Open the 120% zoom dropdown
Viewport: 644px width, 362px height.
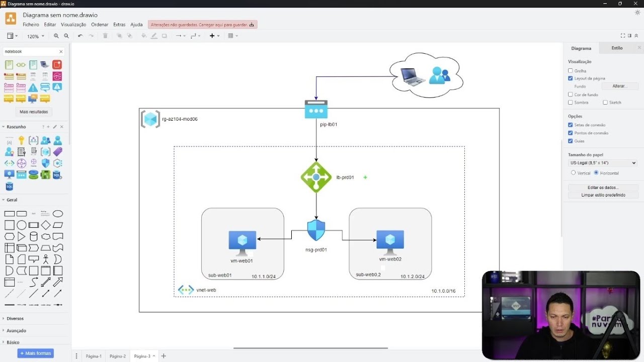pyautogui.click(x=35, y=36)
